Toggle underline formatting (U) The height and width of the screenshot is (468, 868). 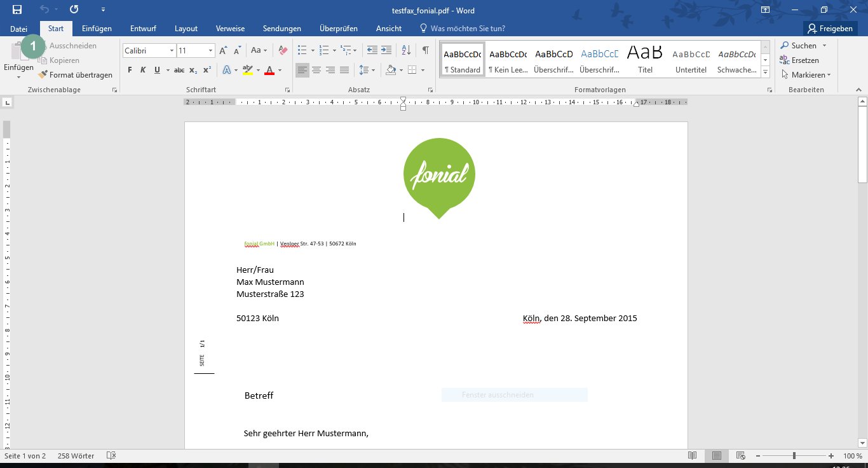click(x=157, y=70)
